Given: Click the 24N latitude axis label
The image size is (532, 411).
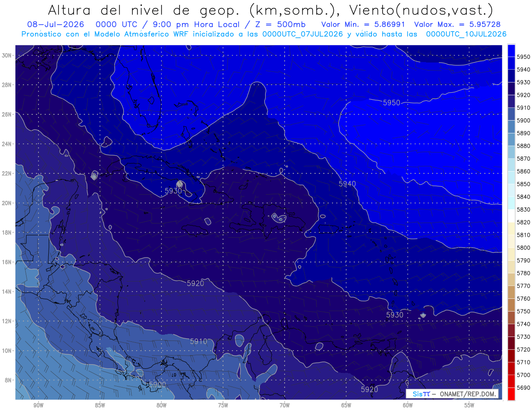Looking at the screenshot, I should (x=7, y=144).
